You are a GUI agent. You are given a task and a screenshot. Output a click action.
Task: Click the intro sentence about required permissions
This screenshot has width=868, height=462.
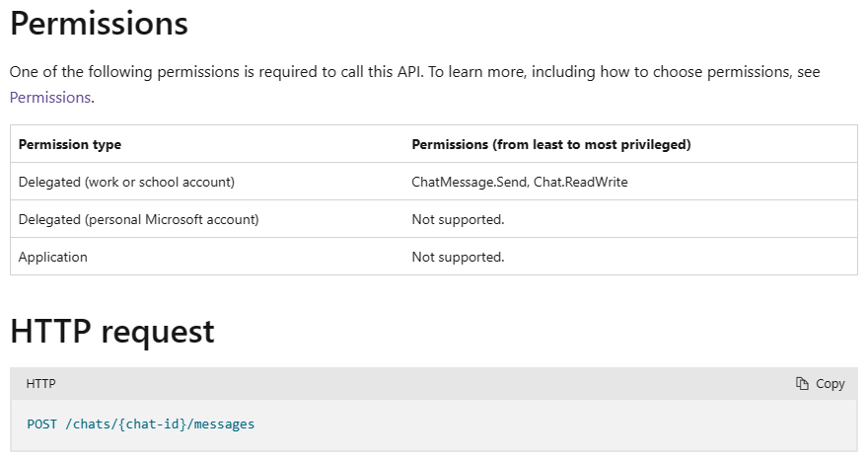pos(414,72)
